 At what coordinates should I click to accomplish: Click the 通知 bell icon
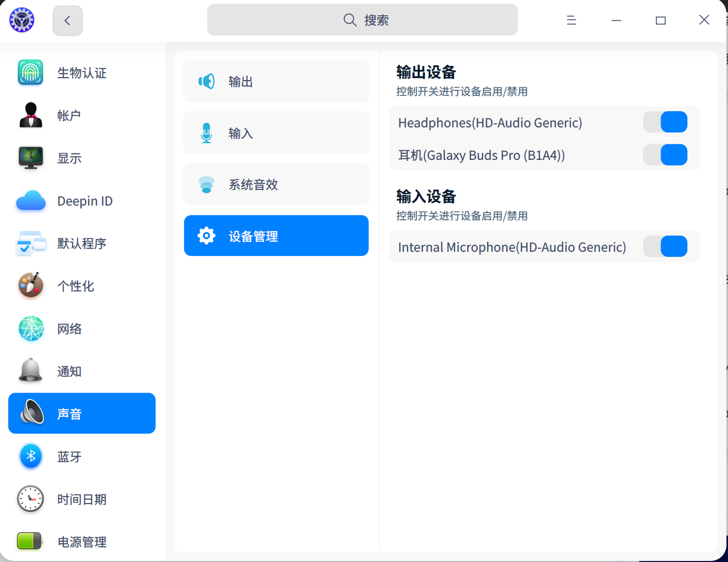[30, 371]
